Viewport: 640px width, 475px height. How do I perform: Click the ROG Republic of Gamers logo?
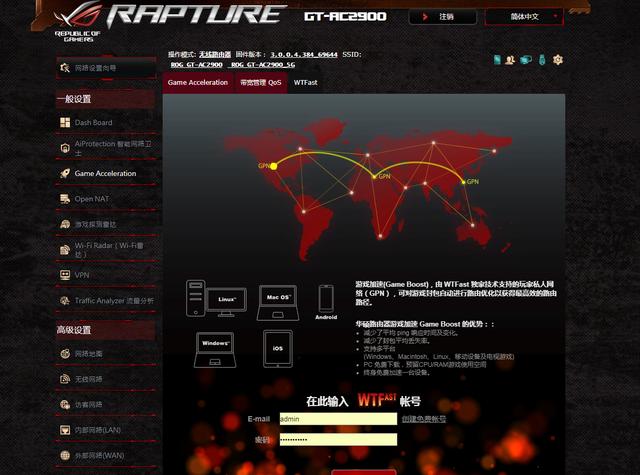click(78, 22)
